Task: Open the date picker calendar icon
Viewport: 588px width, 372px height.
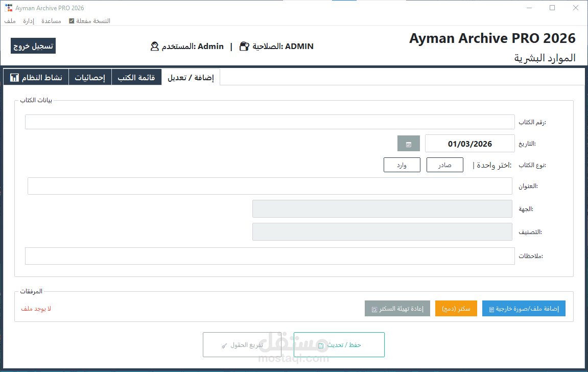Action: pos(408,144)
